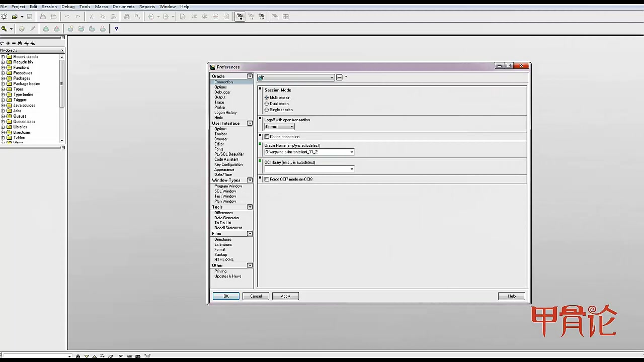
Task: Collapse the Oracle preferences section
Action: (x=250, y=76)
